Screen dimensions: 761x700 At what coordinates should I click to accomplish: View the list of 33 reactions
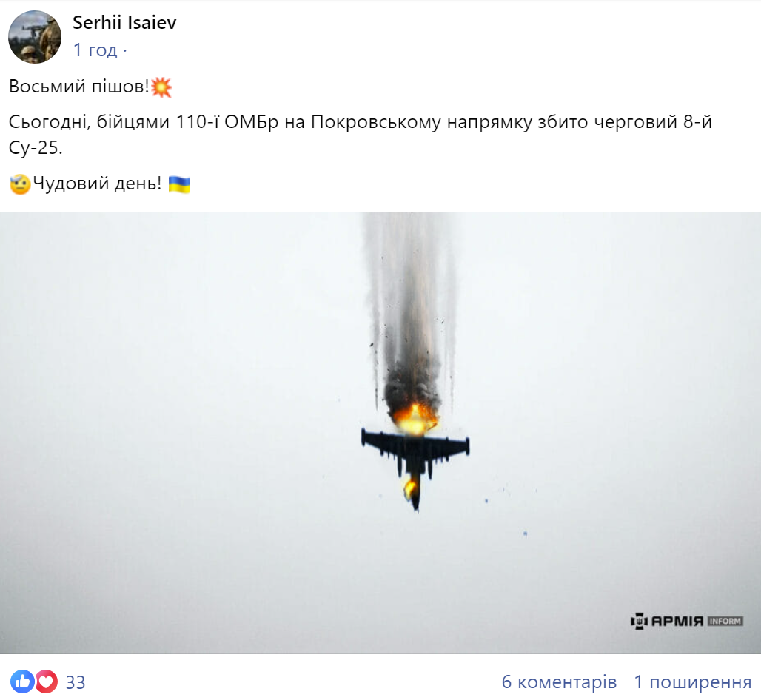76,682
